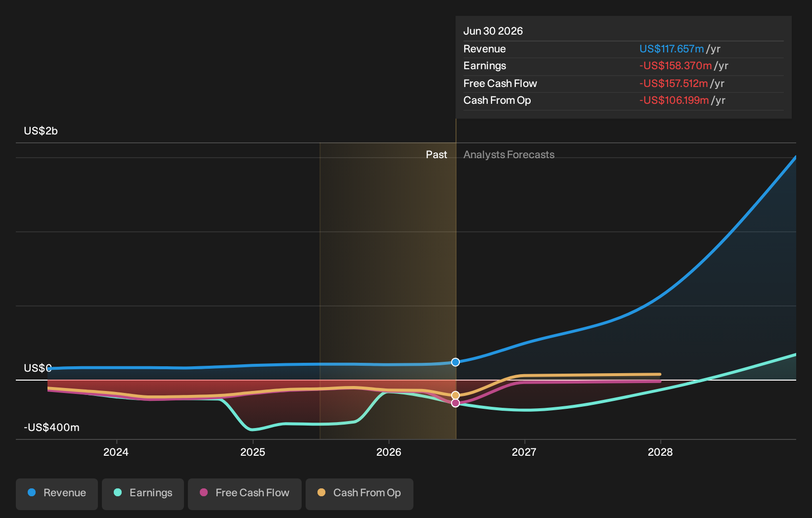Click the Analysts Forecasts label

[x=509, y=155]
